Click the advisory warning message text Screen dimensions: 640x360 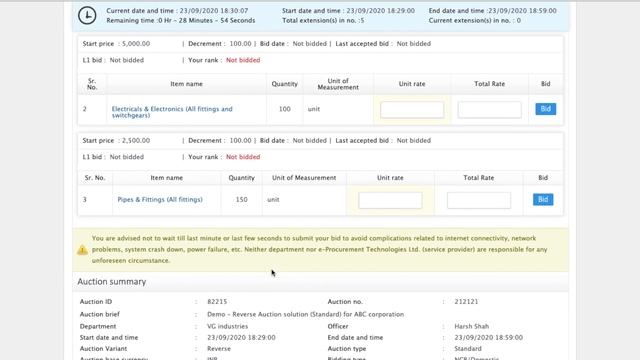[320, 249]
